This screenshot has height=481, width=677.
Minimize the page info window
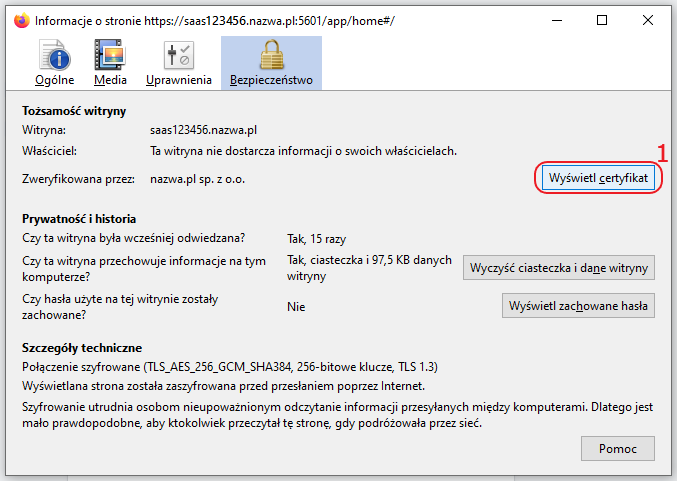point(557,20)
